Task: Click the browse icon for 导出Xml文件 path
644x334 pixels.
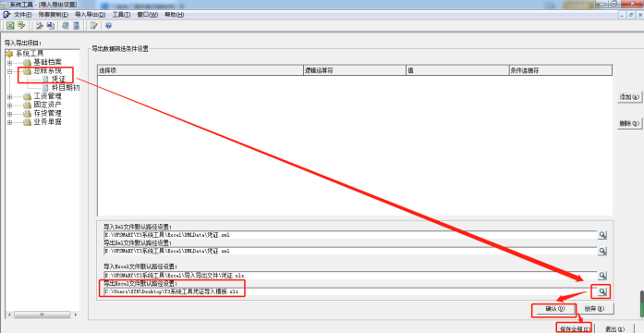Action: click(602, 251)
